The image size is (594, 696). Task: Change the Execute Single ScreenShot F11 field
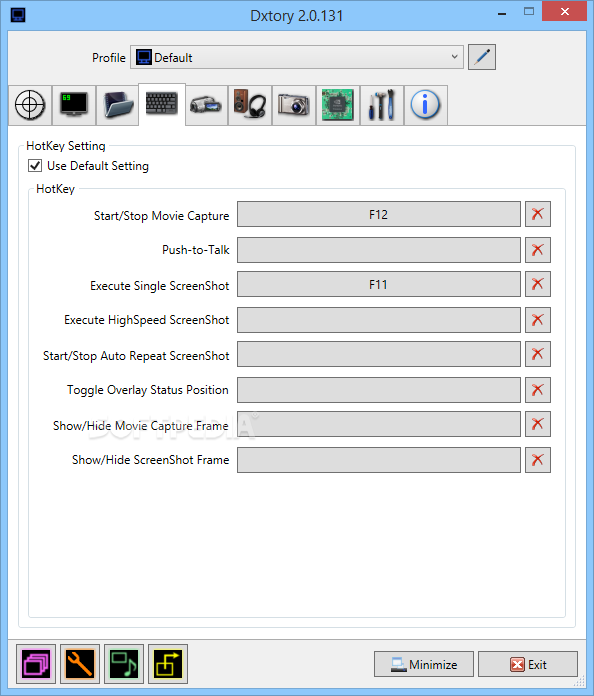[379, 284]
